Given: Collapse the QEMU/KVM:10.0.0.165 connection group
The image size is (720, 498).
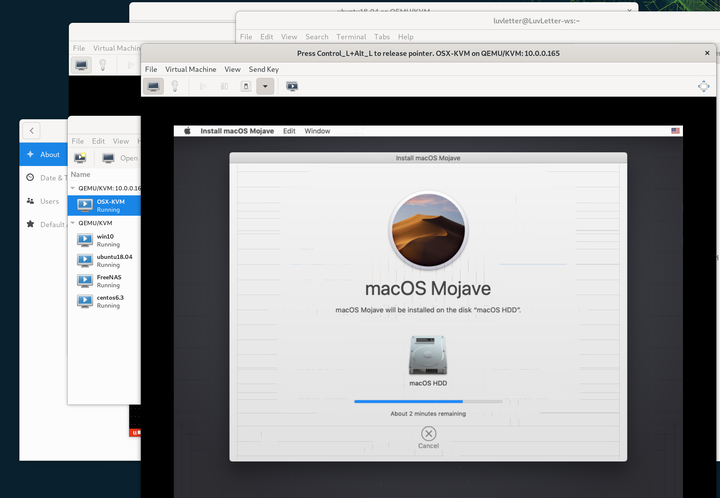Looking at the screenshot, I should tap(73, 188).
